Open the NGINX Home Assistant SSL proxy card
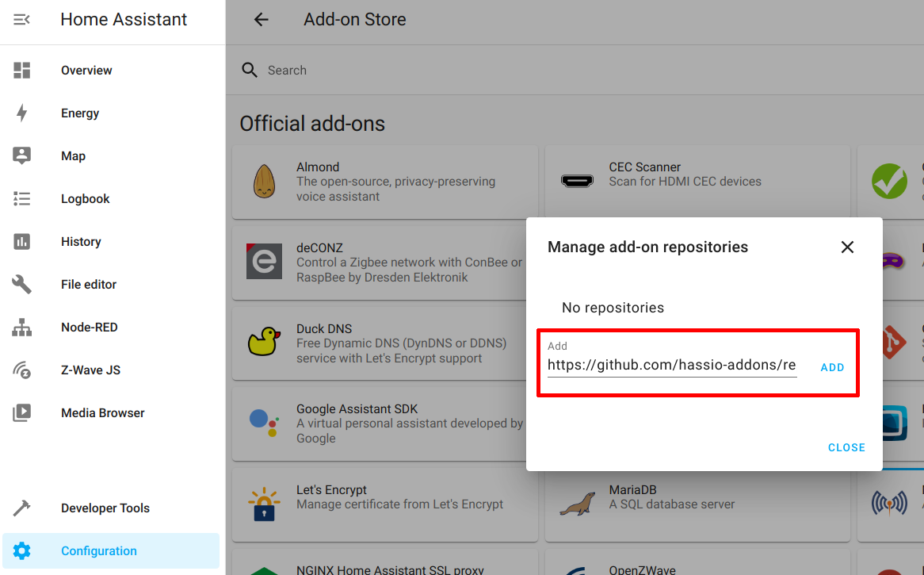Screen dimensions: 924x575 pos(385,562)
